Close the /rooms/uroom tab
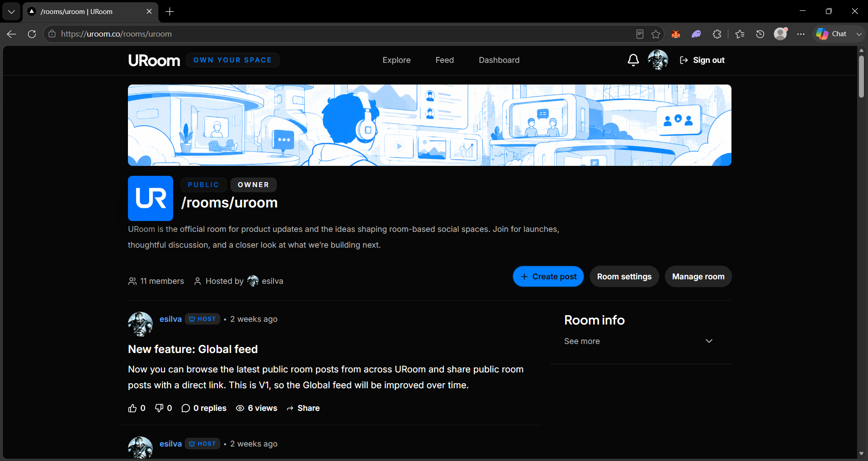The height and width of the screenshot is (461, 868). pos(149,12)
